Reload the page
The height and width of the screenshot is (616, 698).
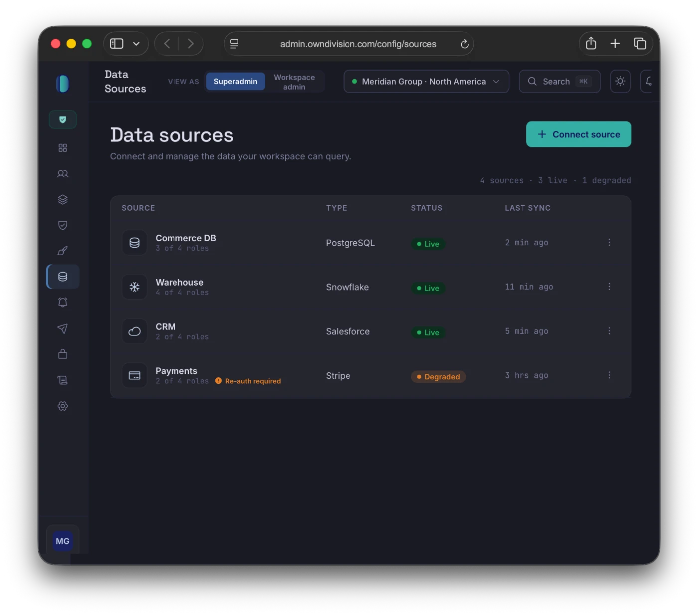(464, 44)
